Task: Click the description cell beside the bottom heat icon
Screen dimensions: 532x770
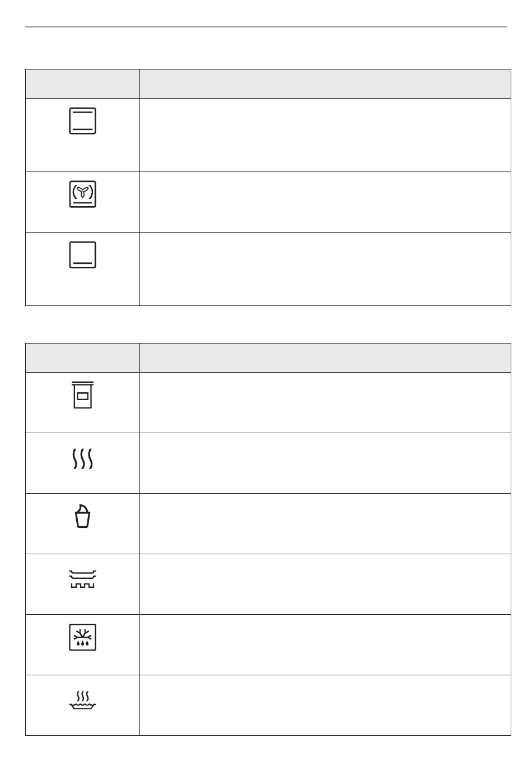Action: pos(325,269)
